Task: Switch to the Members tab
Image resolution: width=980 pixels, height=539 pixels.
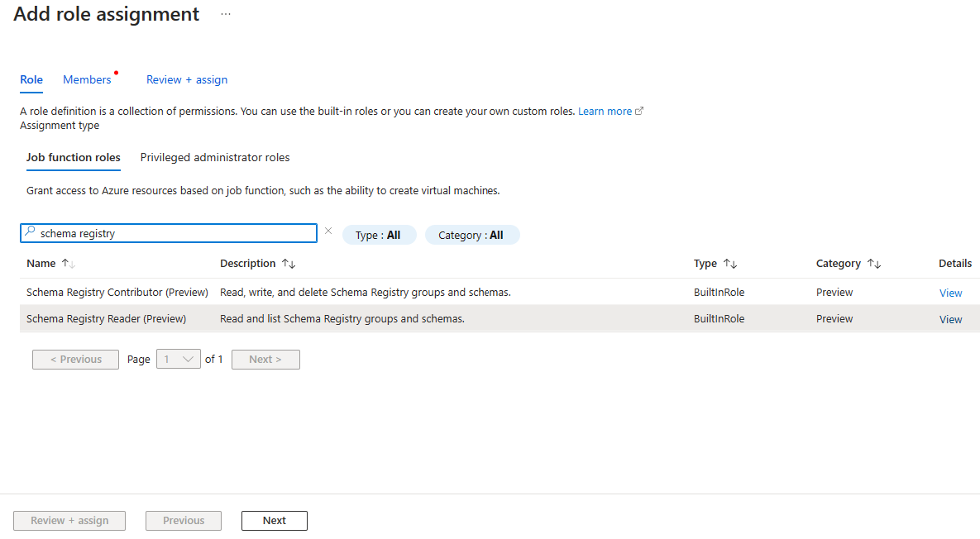Action: pyautogui.click(x=87, y=80)
